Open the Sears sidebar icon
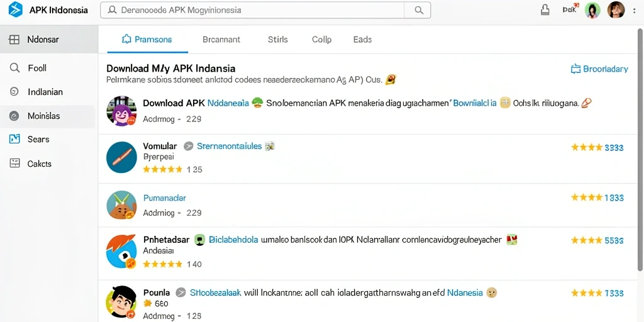 [x=14, y=139]
